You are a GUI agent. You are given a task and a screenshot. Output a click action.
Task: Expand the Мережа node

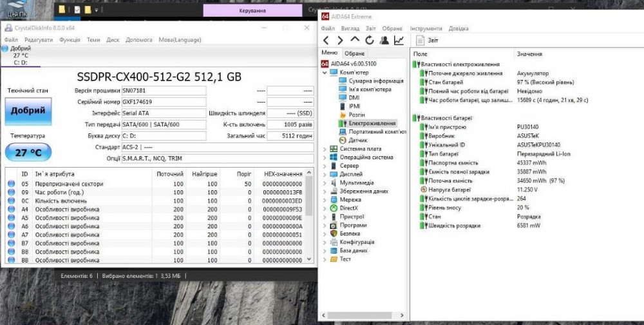(325, 200)
